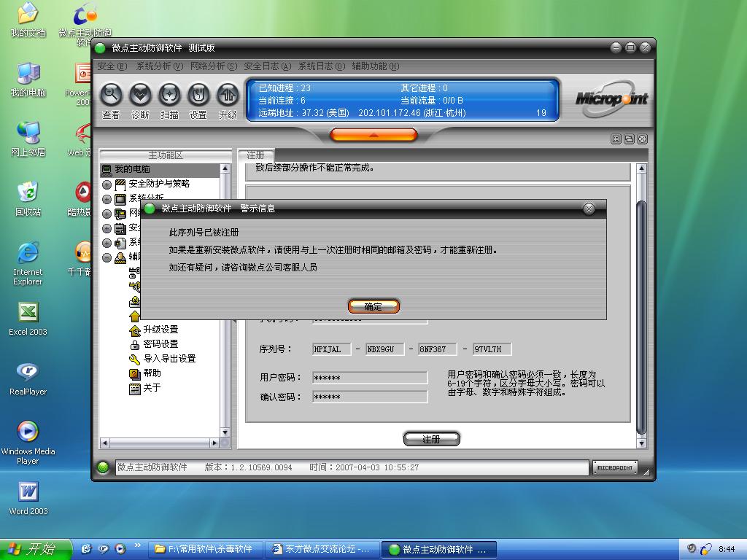Open the 网络分析(S) menu
Image resolution: width=747 pixels, height=560 pixels.
point(214,66)
